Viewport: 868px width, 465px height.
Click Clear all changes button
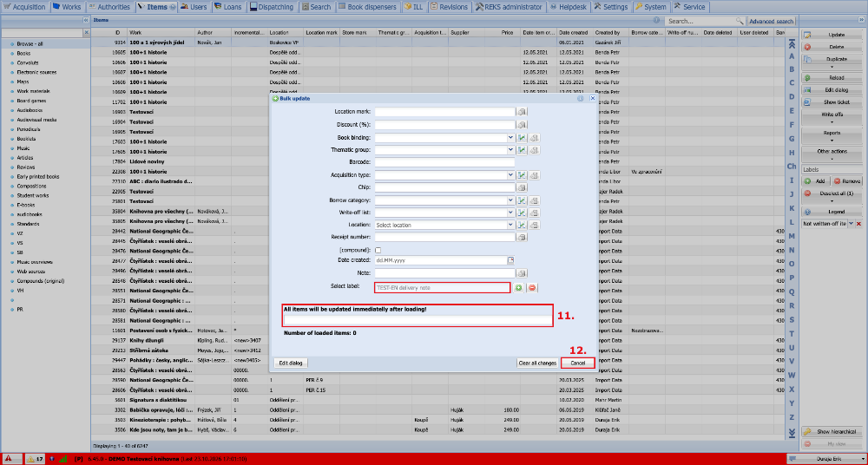click(537, 363)
